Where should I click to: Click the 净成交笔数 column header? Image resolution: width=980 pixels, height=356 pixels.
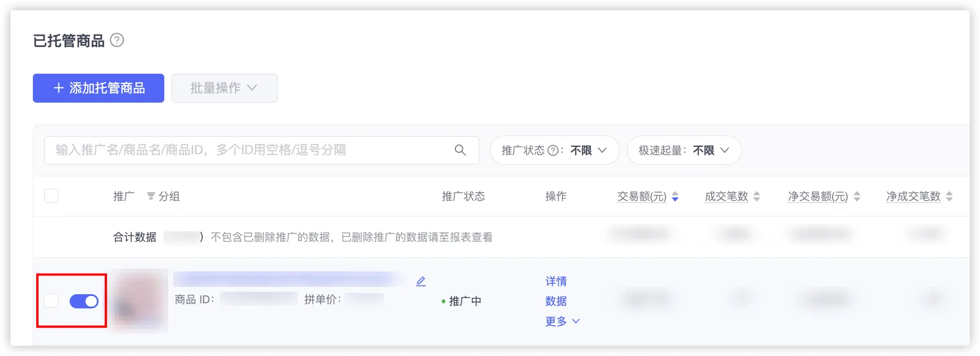[x=913, y=196]
